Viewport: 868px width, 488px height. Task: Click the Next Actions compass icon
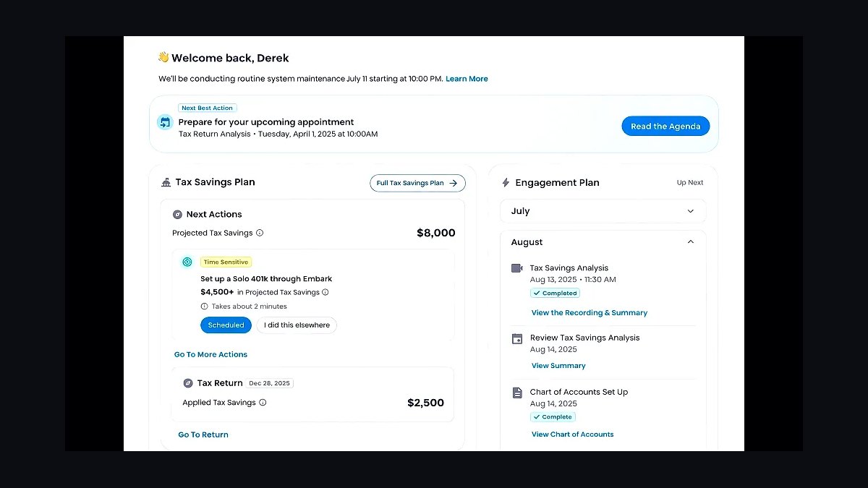[177, 215]
